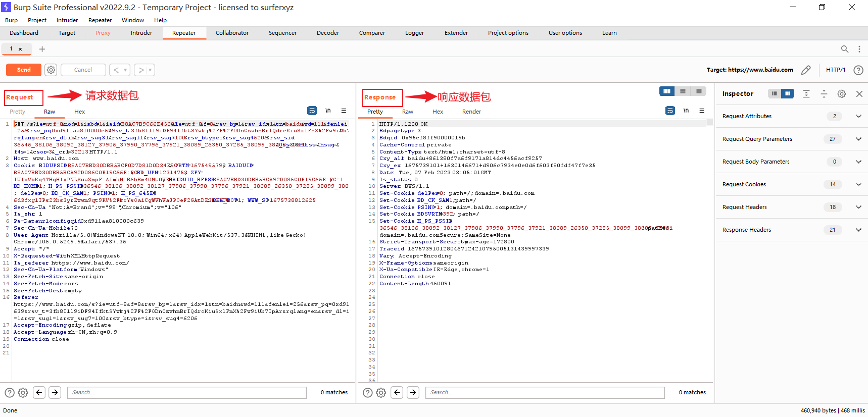The width and height of the screenshot is (868, 417).
Task: Switch to the Decoder tool tab
Action: 328,33
